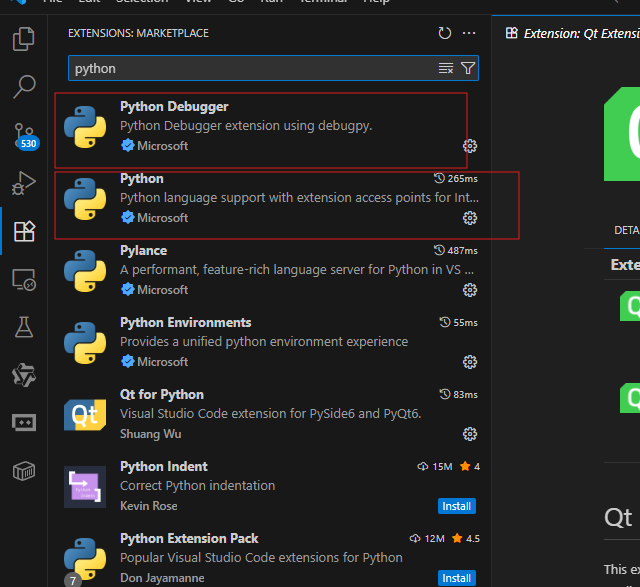This screenshot has height=587, width=640.
Task: Install the Python Indent extension
Action: [x=456, y=506]
